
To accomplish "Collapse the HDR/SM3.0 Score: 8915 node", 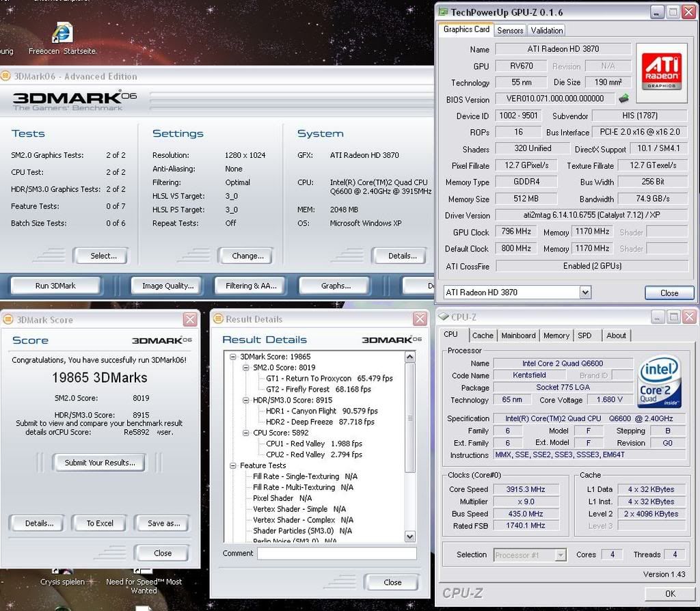I will click(x=245, y=400).
